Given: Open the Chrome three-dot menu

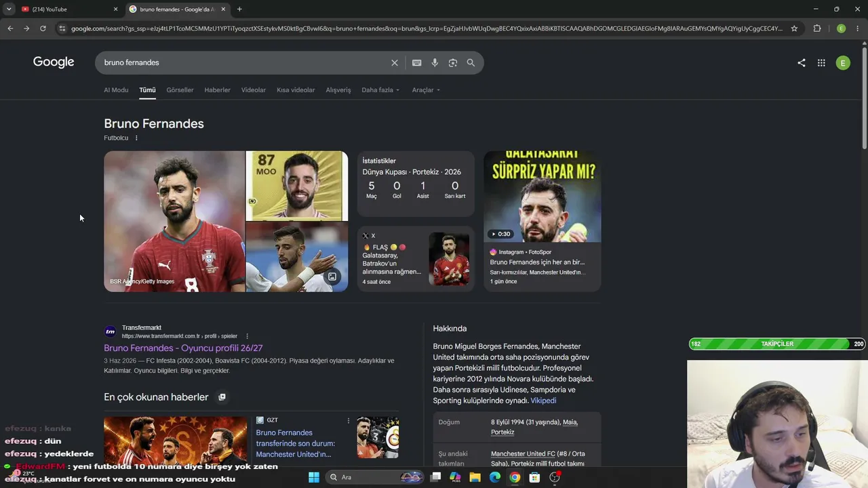Looking at the screenshot, I should [x=859, y=28].
